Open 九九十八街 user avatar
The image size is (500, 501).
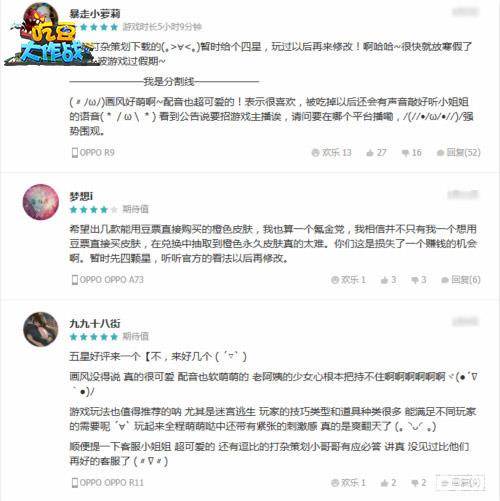(x=41, y=329)
